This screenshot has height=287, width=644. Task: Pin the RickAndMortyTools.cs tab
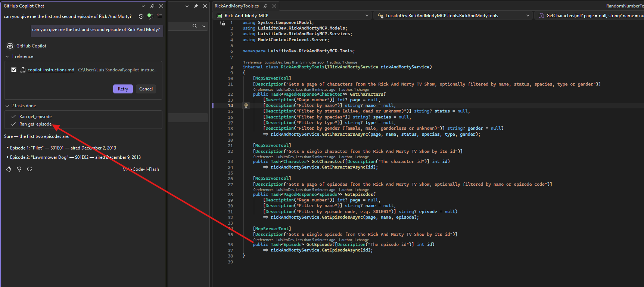[265, 6]
